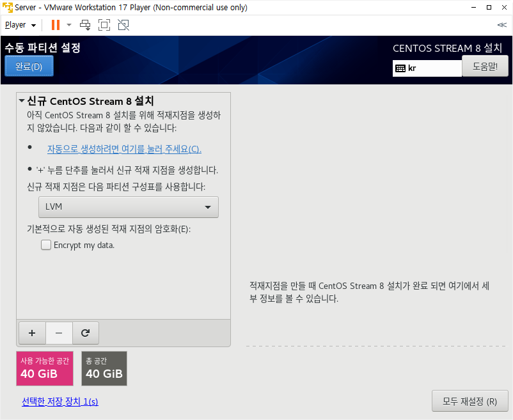Image resolution: width=513 pixels, height=420 pixels.
Task: Open the LVM partition scheme dropdown
Action: (128, 207)
